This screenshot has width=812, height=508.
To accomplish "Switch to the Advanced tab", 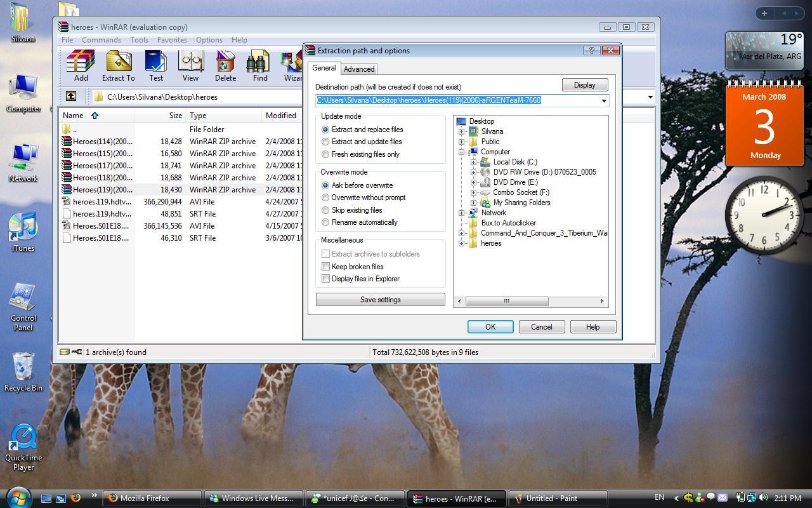I will click(359, 69).
